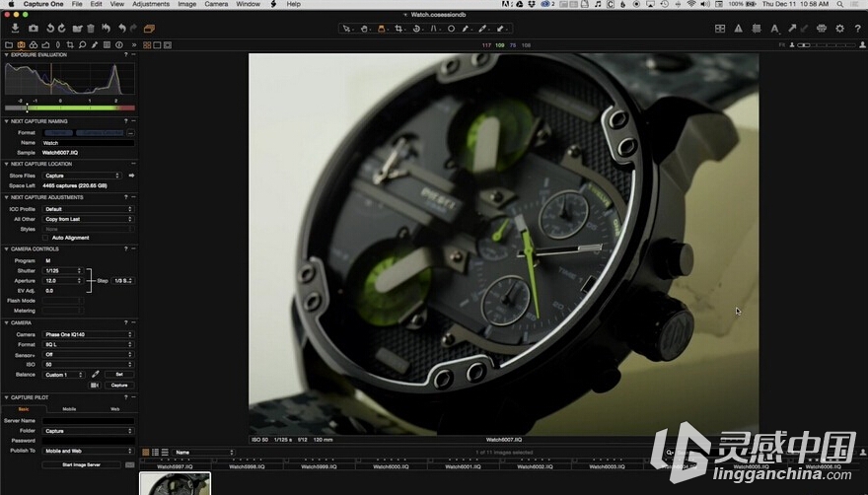Open the Store Files dropdown

pyautogui.click(x=81, y=176)
